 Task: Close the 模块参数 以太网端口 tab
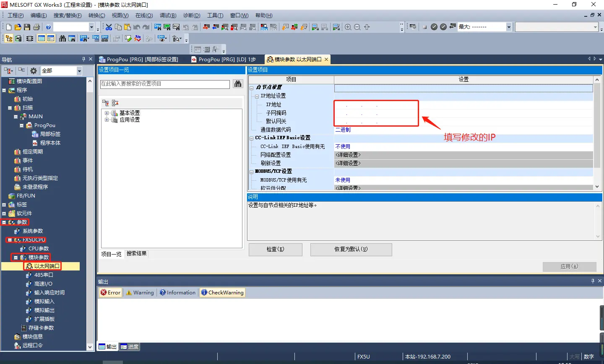[326, 60]
